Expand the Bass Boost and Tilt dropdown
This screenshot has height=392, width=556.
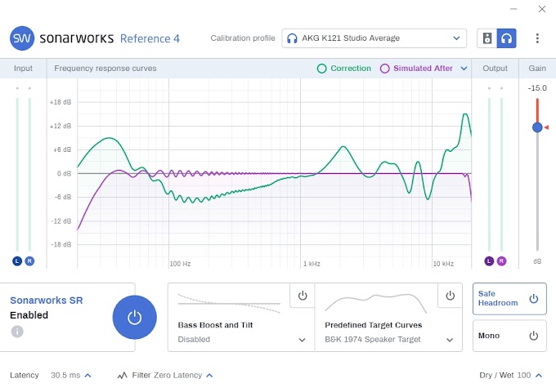[302, 340]
